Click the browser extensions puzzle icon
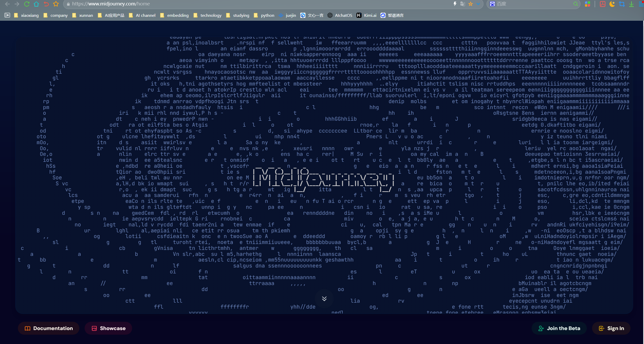Screen dimensions: 644x344 tap(588, 4)
